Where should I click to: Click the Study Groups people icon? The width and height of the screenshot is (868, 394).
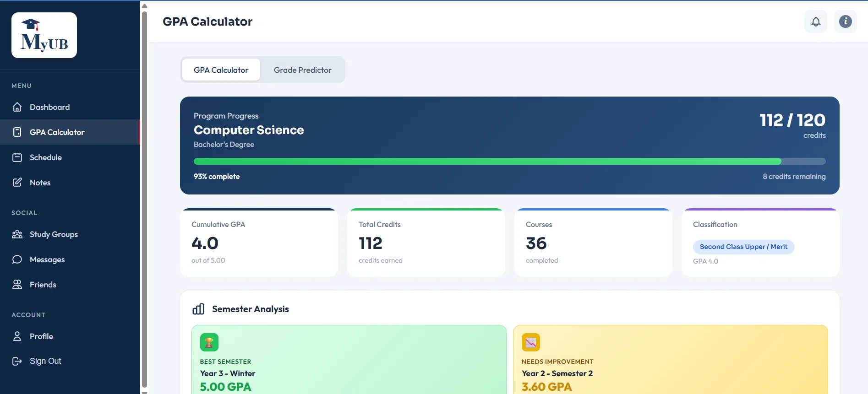tap(17, 234)
